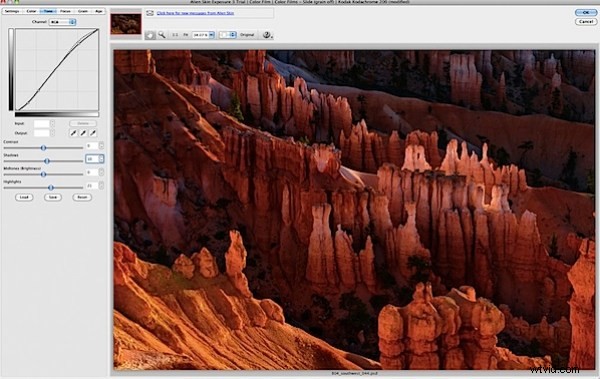
Task: Click the Input value stepper
Action: pos(52,123)
